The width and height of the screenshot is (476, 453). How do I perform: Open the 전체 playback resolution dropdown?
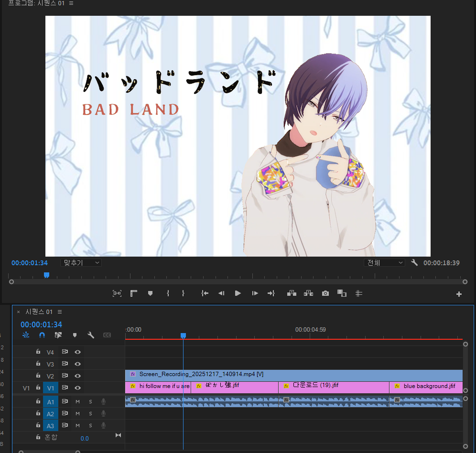[x=384, y=263]
